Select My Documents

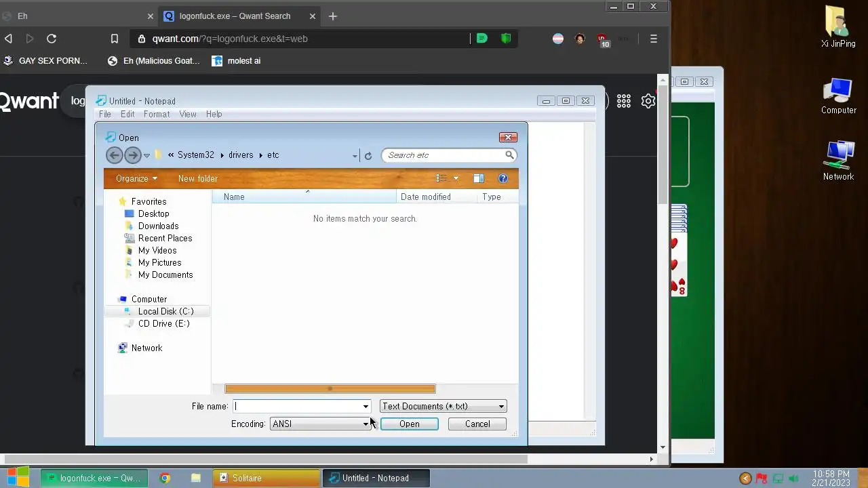tap(165, 274)
